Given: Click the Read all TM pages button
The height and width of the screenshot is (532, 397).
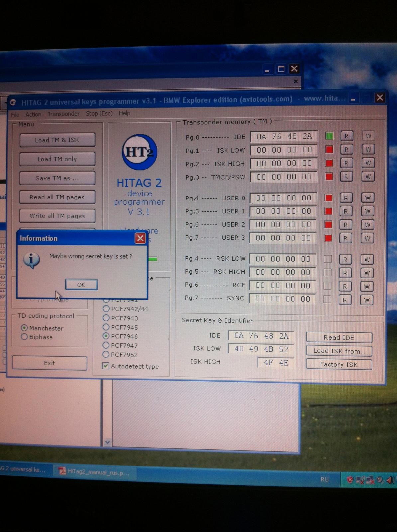Looking at the screenshot, I should pos(57,197).
